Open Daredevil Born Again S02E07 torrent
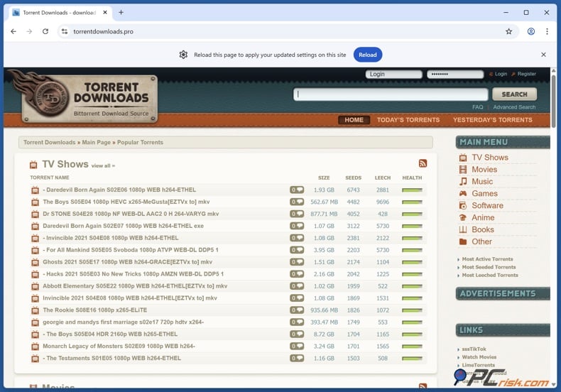 pyautogui.click(x=123, y=226)
